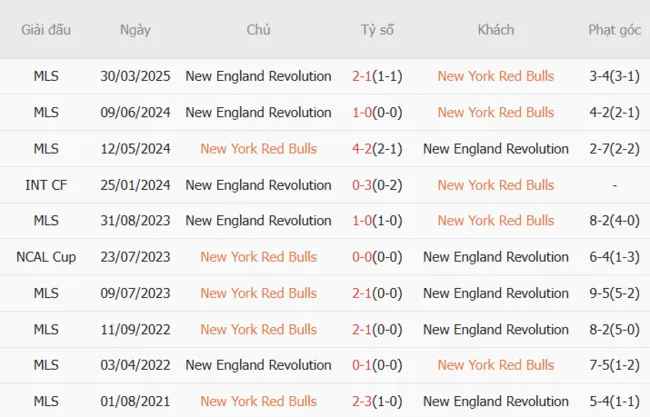Click the 9-5(5-2) corner kick stat
650x417 pixels.
(x=614, y=293)
